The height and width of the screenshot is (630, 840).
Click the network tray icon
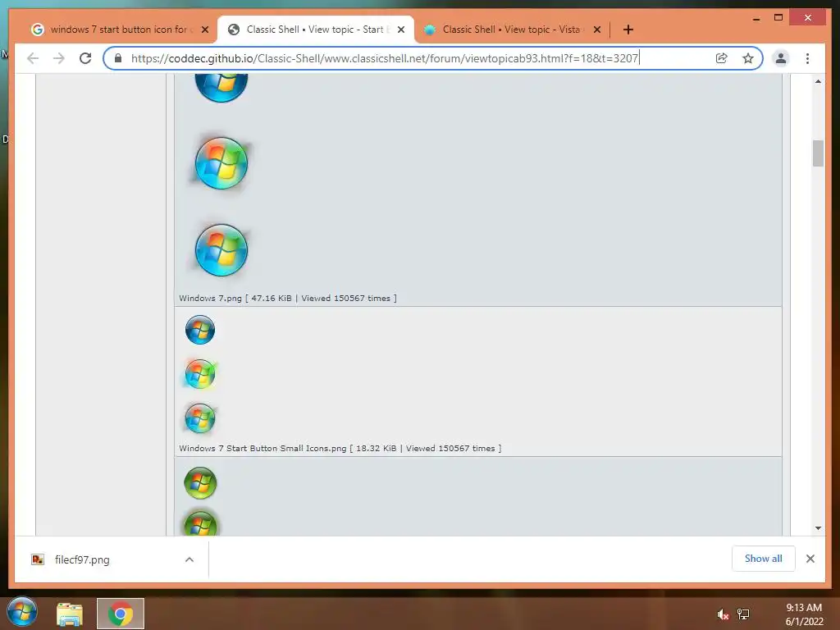click(x=743, y=614)
